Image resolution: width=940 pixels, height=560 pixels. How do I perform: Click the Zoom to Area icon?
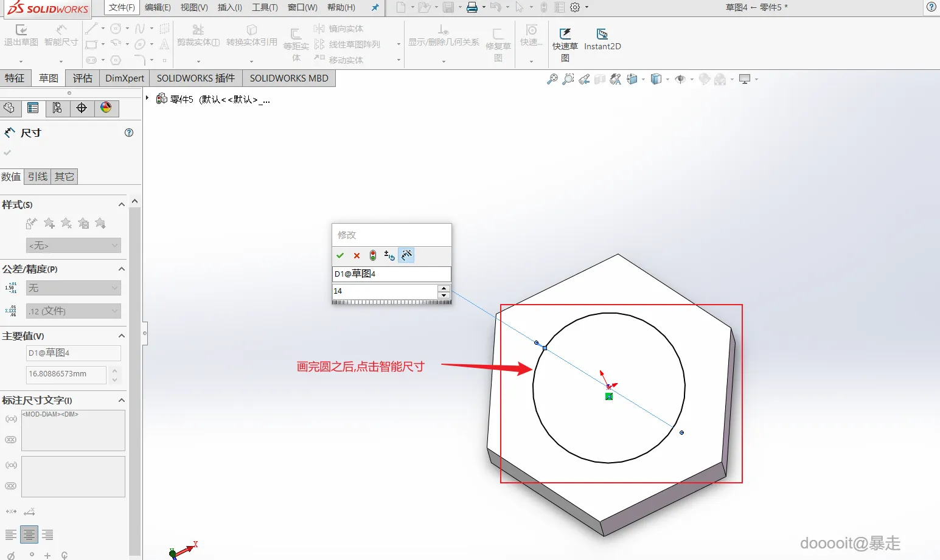coord(568,79)
